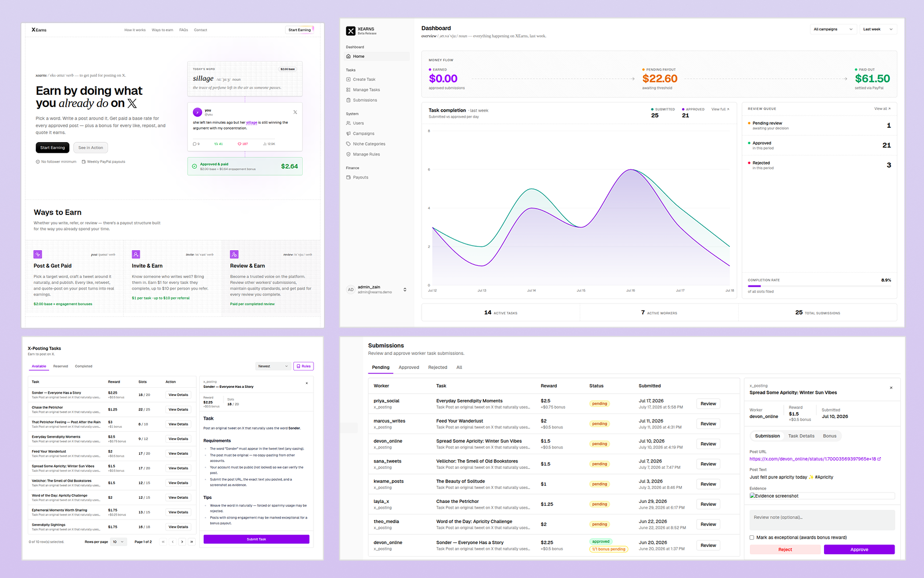Click Review button for priya_social submission
The image size is (924, 578).
pyautogui.click(x=709, y=404)
